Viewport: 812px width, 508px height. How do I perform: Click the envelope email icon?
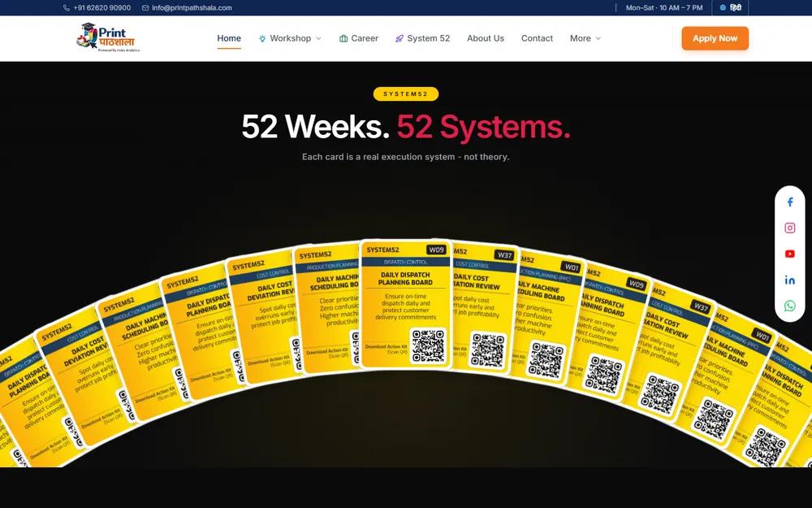click(x=145, y=8)
